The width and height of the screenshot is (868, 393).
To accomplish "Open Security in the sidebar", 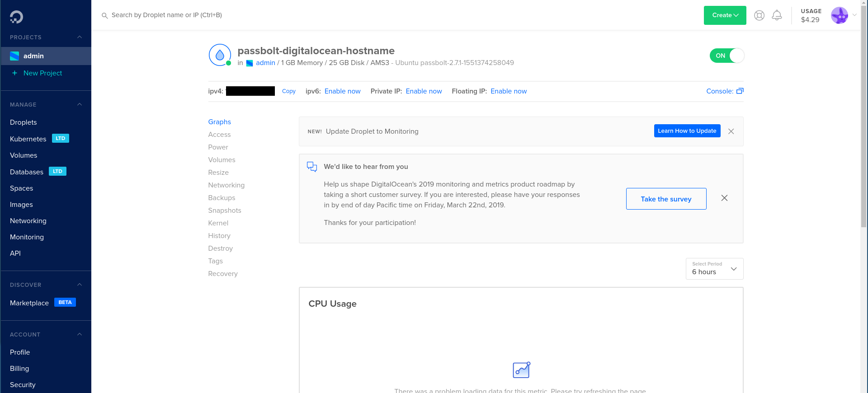I will tap(23, 385).
